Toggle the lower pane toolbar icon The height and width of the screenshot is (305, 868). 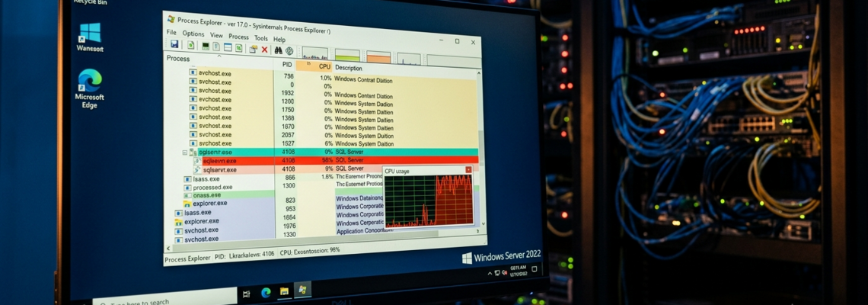(x=228, y=47)
